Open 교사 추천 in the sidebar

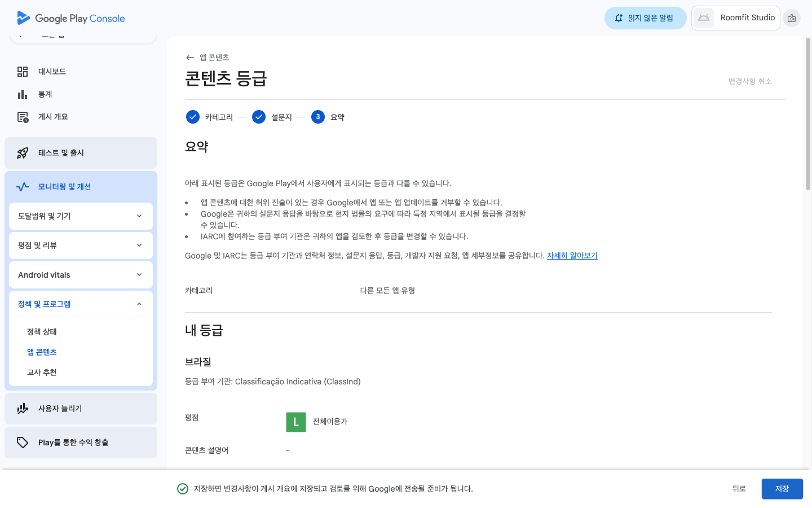pyautogui.click(x=42, y=373)
